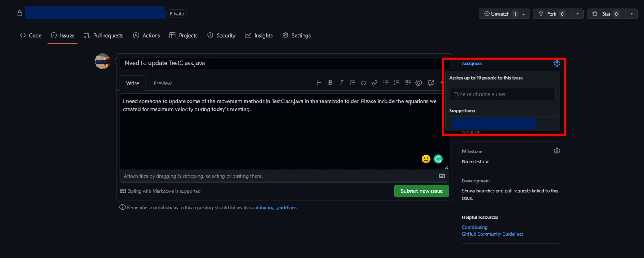Open repository Settings tab
644x258 pixels.
296,36
